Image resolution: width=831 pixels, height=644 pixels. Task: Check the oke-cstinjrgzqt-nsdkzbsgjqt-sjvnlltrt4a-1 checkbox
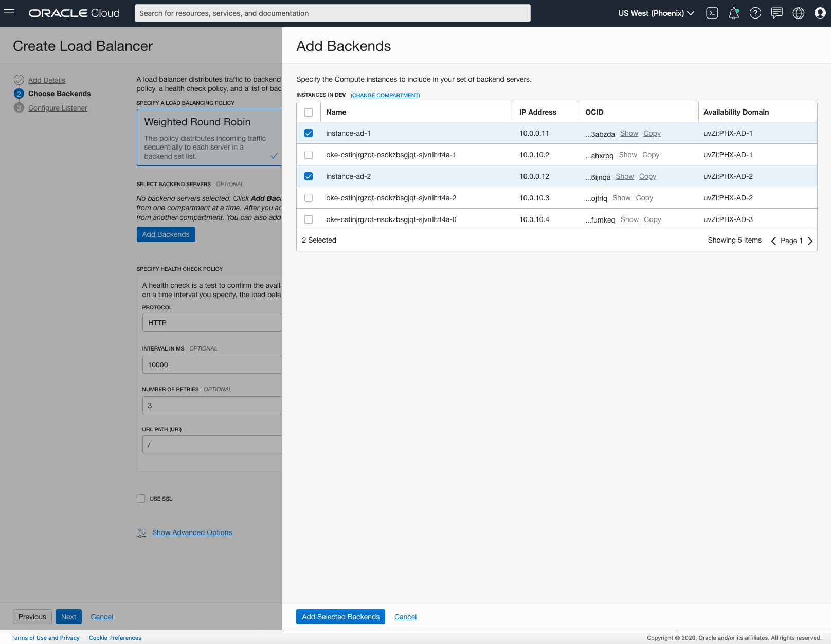pyautogui.click(x=309, y=155)
